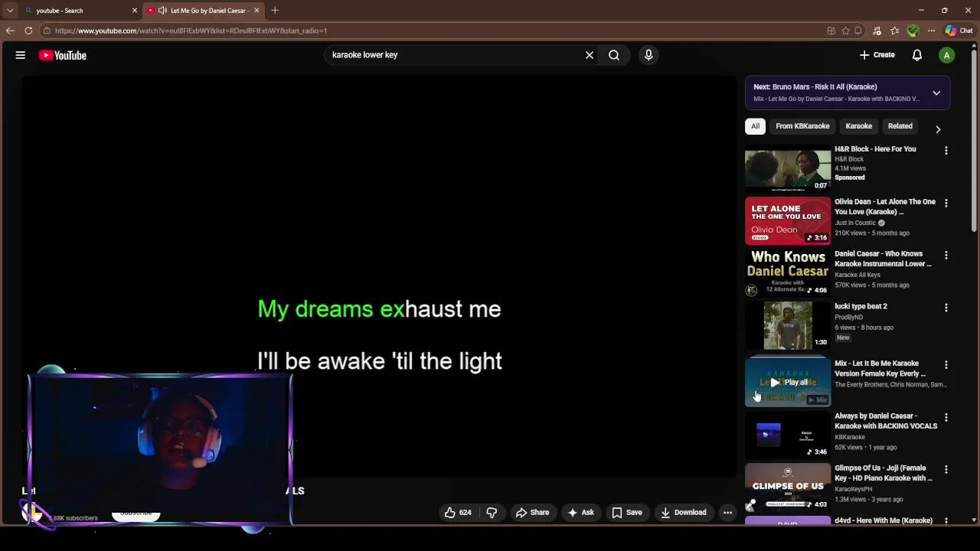Collapse the Next mix playlist panel
The image size is (980, 551).
(x=936, y=93)
